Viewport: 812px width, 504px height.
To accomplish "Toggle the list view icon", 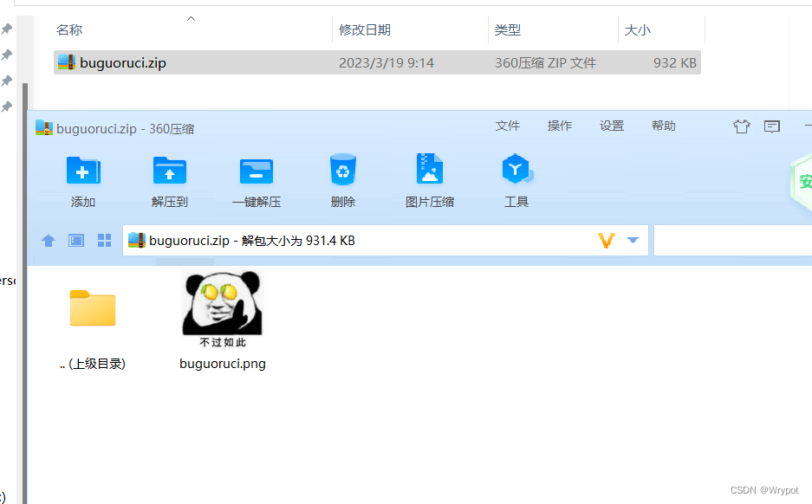I will (75, 240).
